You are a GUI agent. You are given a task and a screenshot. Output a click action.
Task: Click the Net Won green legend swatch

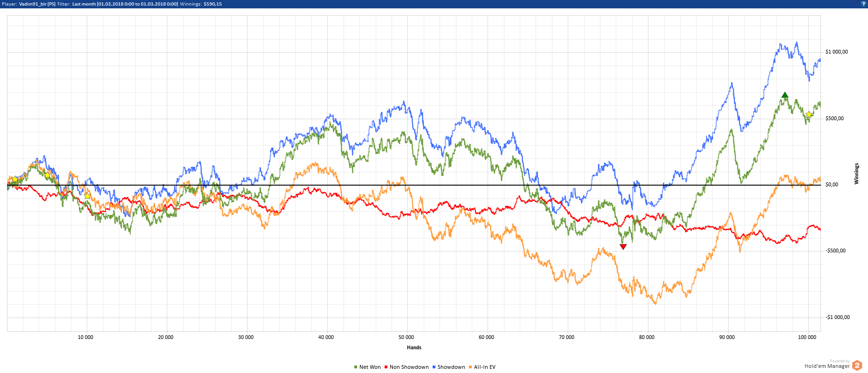tap(356, 367)
